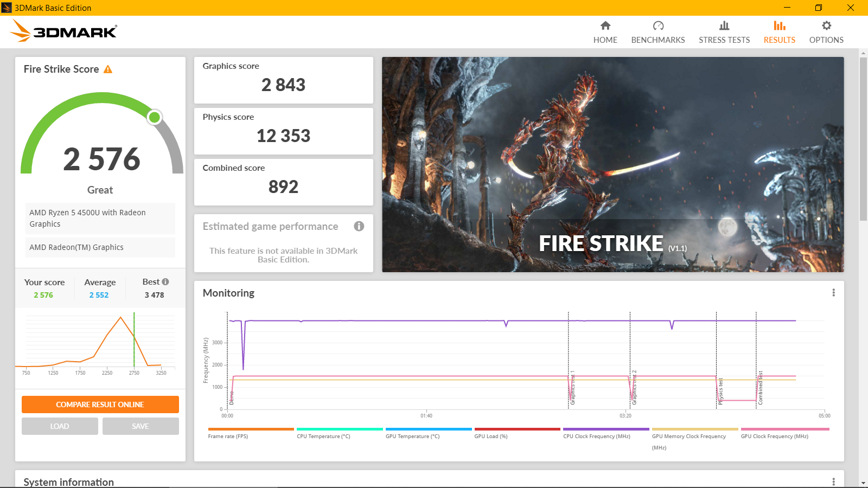
Task: Click the main score 2 576
Action: pyautogui.click(x=101, y=159)
